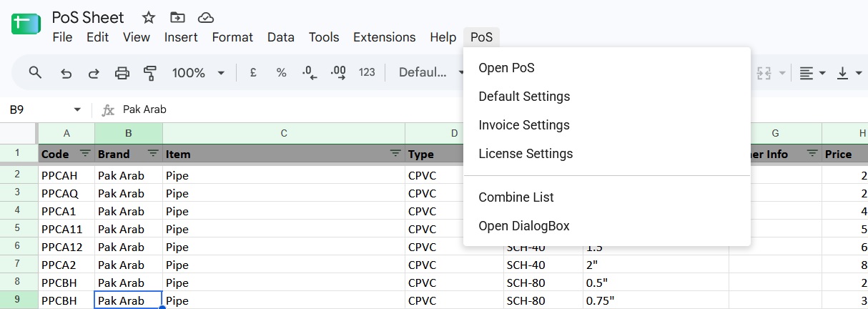This screenshot has width=868, height=309.
Task: Print the spreadsheet
Action: coord(122,72)
